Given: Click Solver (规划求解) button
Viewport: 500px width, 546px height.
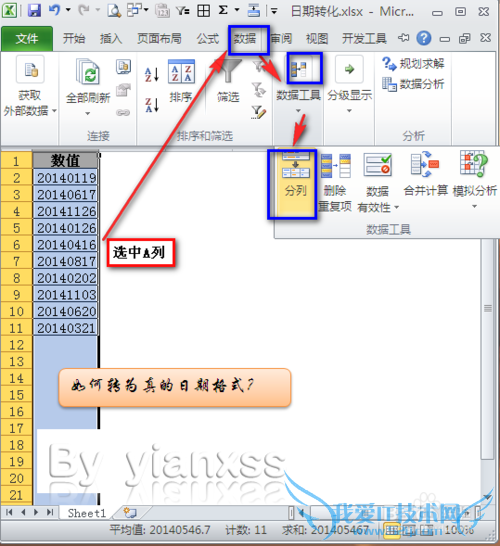Looking at the screenshot, I should pyautogui.click(x=413, y=64).
